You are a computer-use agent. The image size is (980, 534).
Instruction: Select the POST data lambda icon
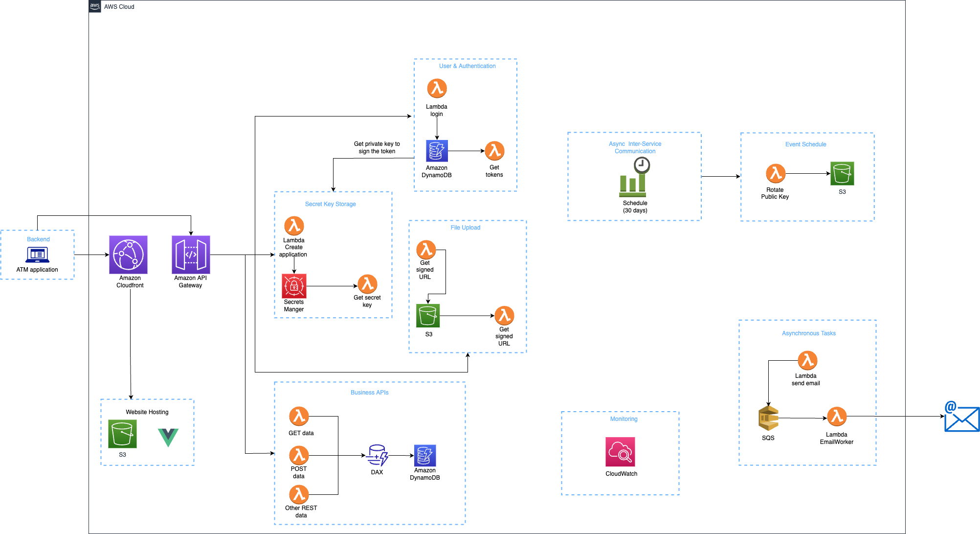tap(299, 455)
